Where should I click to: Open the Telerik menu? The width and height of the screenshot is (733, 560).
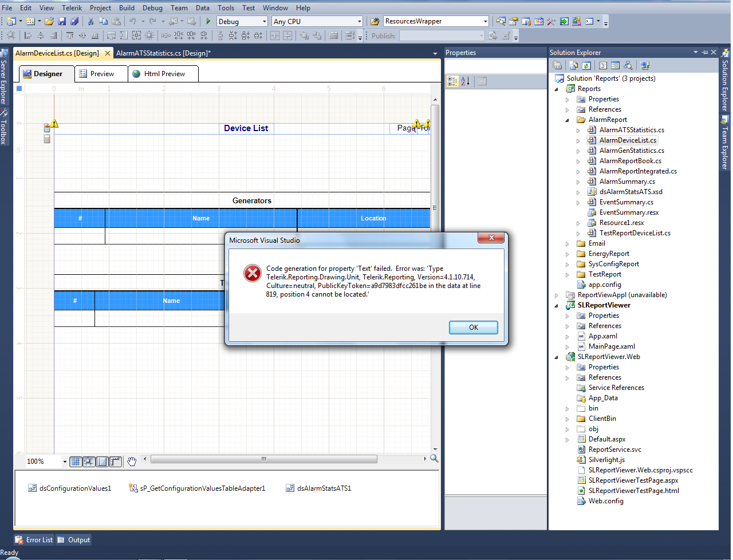72,8
